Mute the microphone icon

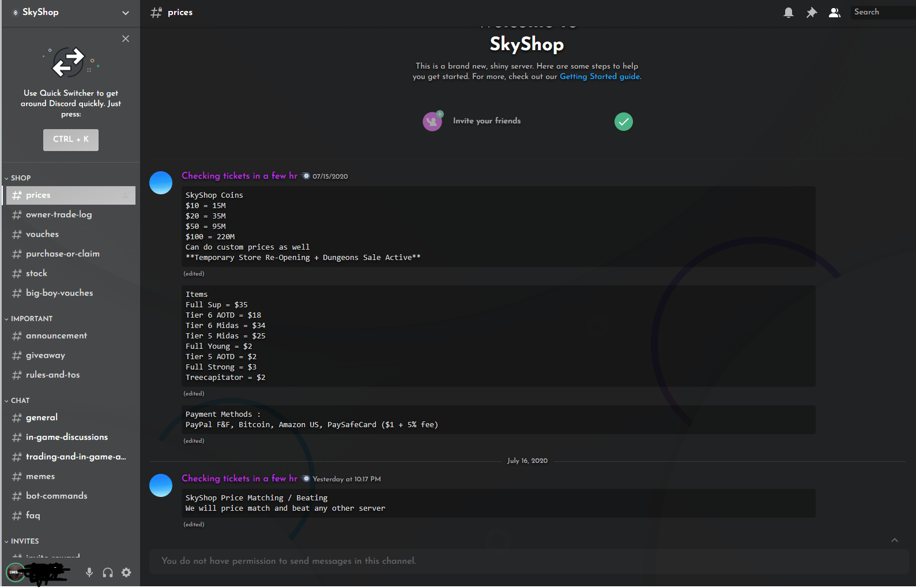tap(89, 572)
